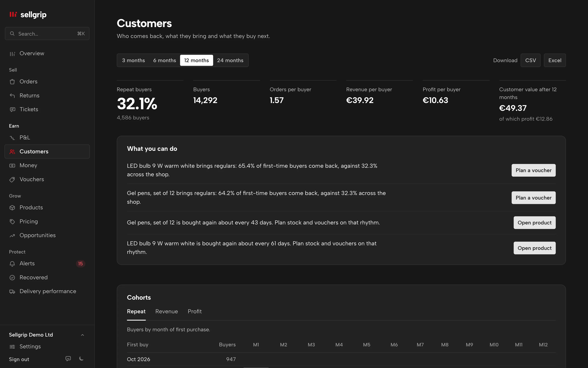Click the Overview bars icon in sidebar
Screen dimensions: 588x368
point(12,54)
